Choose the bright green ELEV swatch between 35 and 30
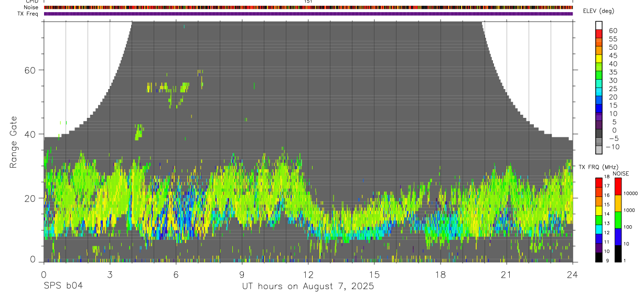 (x=599, y=75)
